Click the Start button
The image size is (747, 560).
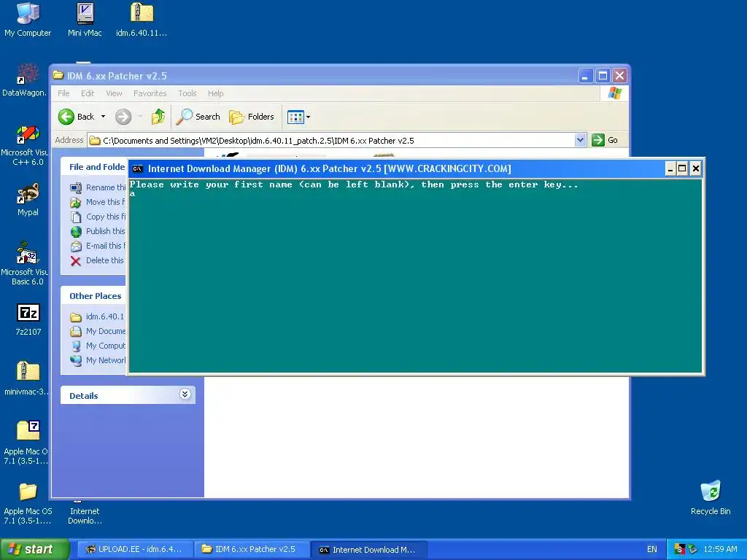34,549
